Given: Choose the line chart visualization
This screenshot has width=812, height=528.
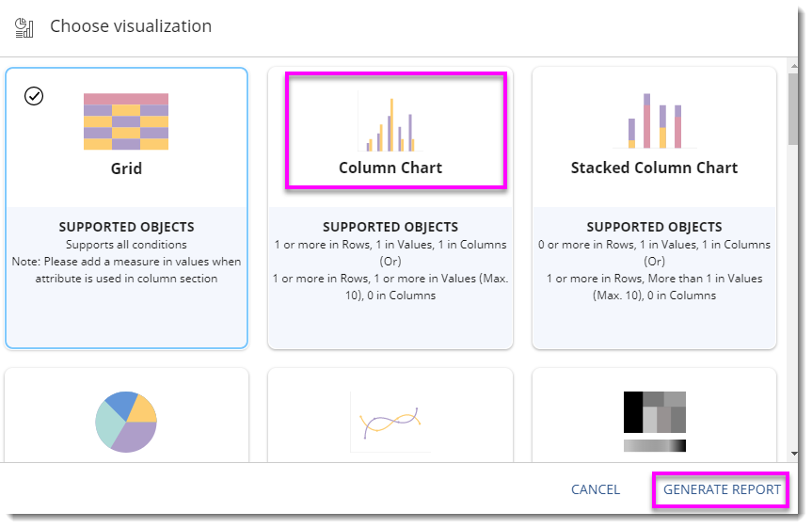Looking at the screenshot, I should (390, 423).
